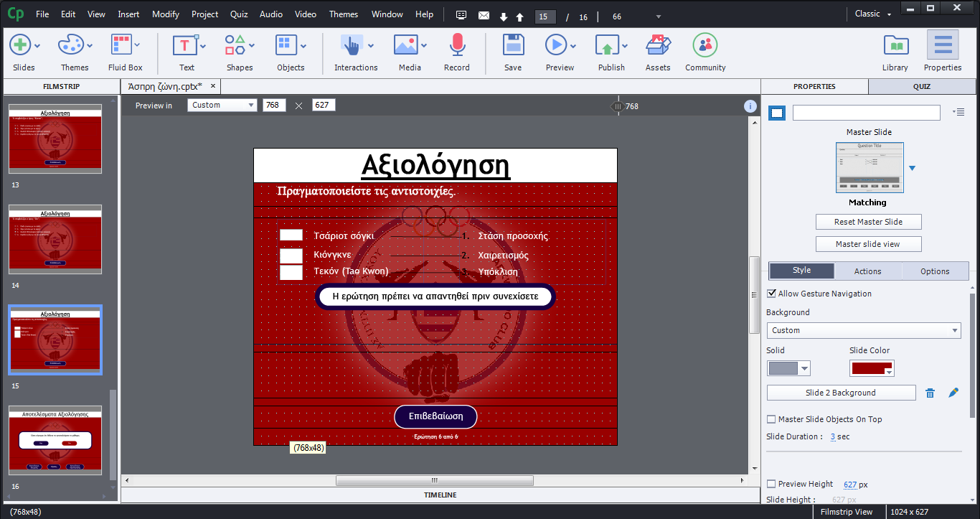The image size is (980, 519).
Task: Click the answer box beside Κιόνγκνε
Action: click(x=291, y=256)
